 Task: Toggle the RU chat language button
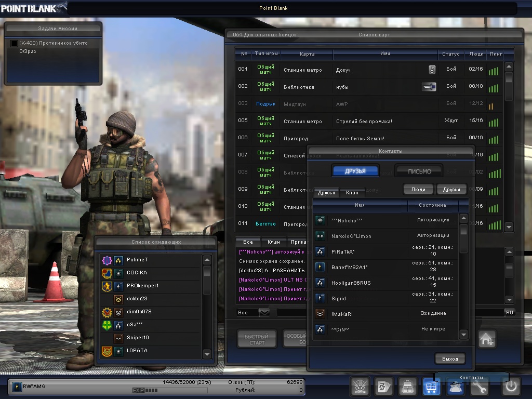click(509, 312)
